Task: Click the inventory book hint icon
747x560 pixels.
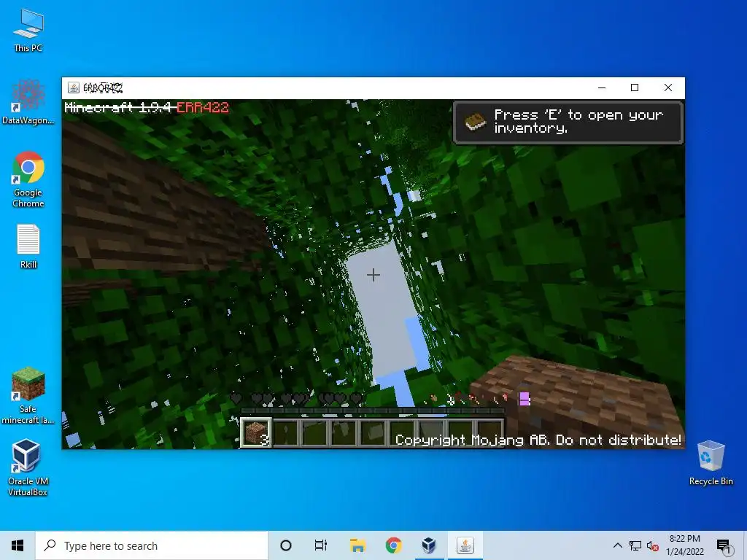Action: tap(475, 122)
